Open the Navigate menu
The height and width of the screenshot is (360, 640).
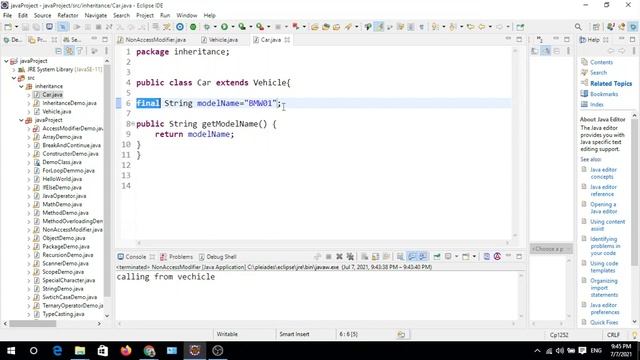[96, 16]
